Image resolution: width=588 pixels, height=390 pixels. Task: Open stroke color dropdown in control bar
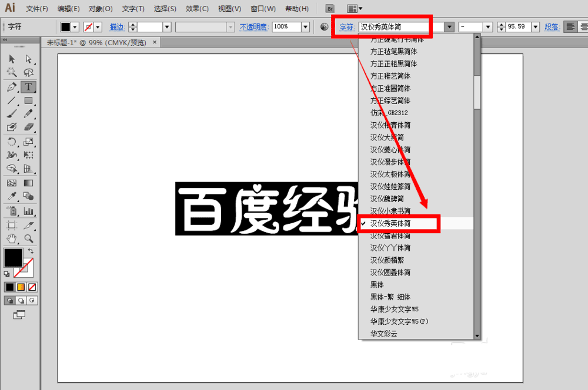coord(98,27)
